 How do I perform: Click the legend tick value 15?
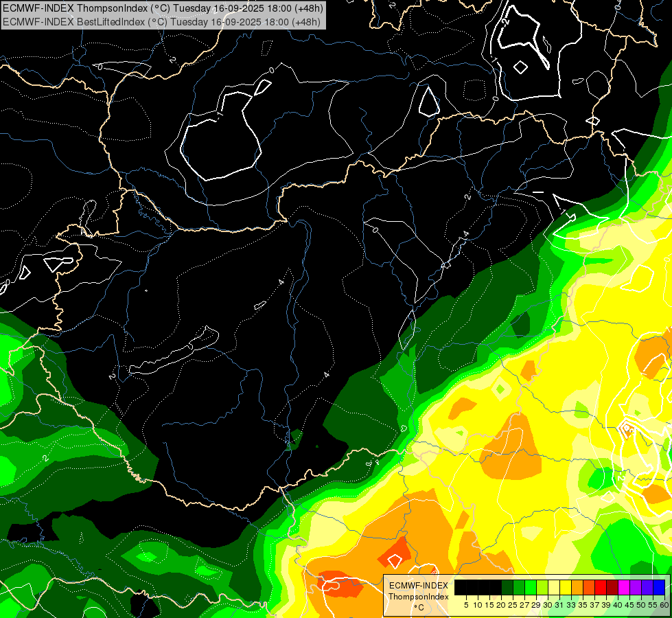tap(489, 605)
